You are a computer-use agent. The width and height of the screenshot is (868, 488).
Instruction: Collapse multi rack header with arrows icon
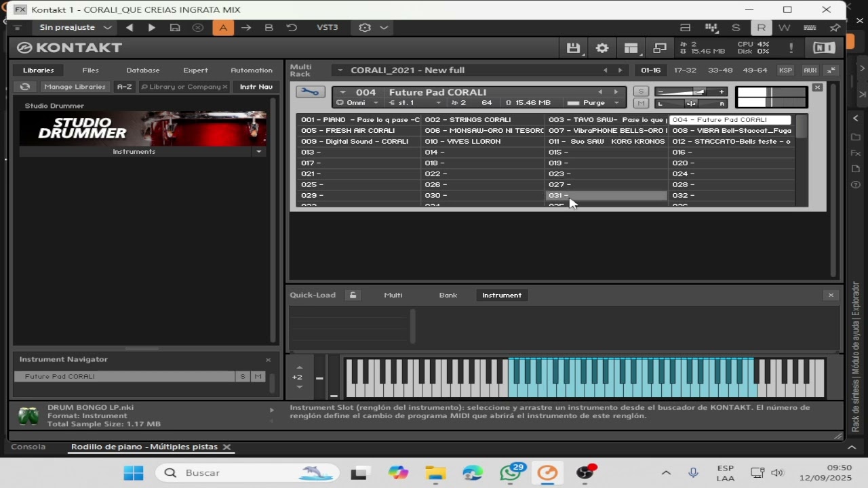click(x=831, y=70)
